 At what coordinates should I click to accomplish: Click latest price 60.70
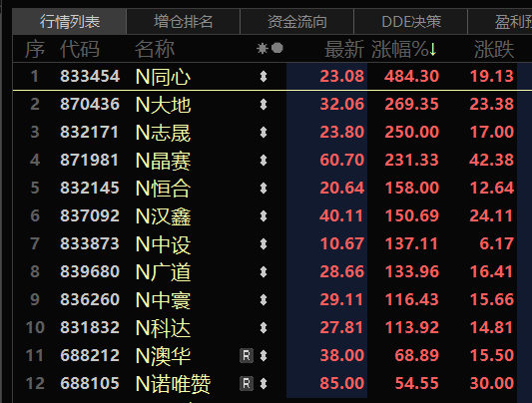pyautogui.click(x=342, y=160)
